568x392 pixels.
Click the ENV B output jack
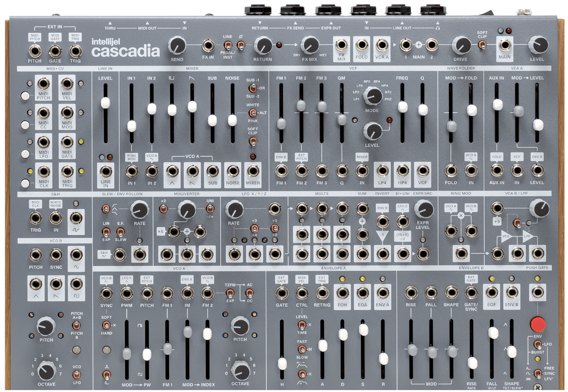click(511, 293)
